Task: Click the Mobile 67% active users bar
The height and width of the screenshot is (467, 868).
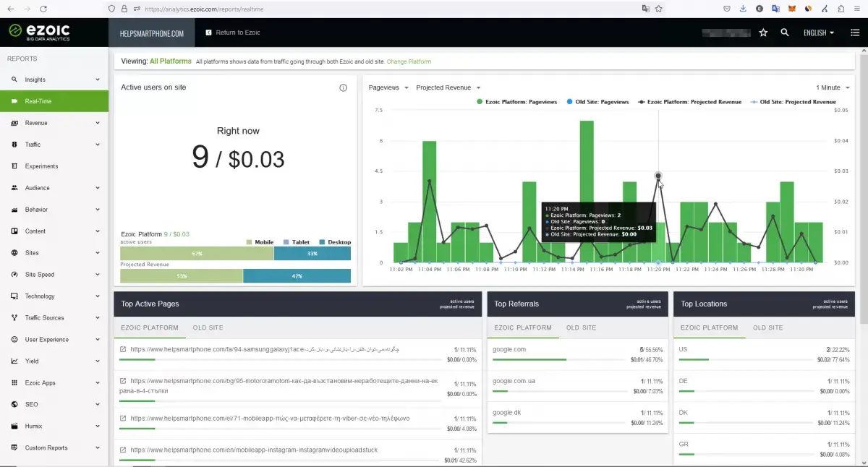Action: tap(197, 253)
